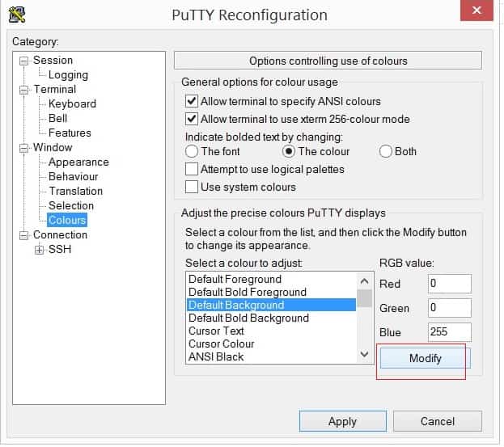Select Default Background in colour list
Image resolution: width=504 pixels, height=447 pixels.
pos(271,305)
